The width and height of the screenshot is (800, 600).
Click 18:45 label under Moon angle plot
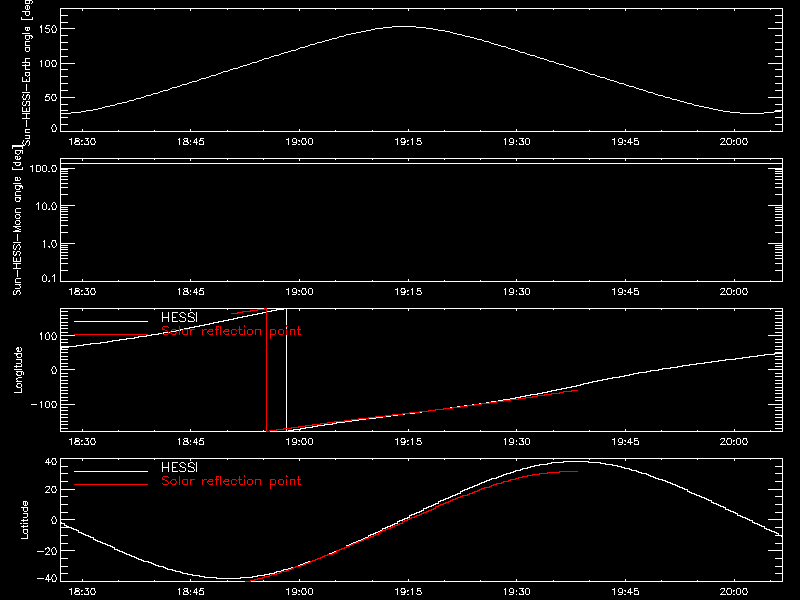click(x=191, y=292)
